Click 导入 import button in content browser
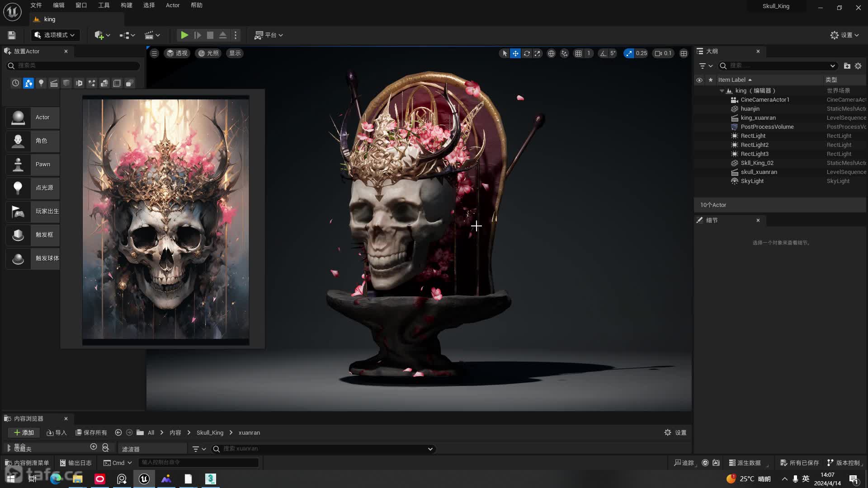868x488 pixels. (x=57, y=433)
